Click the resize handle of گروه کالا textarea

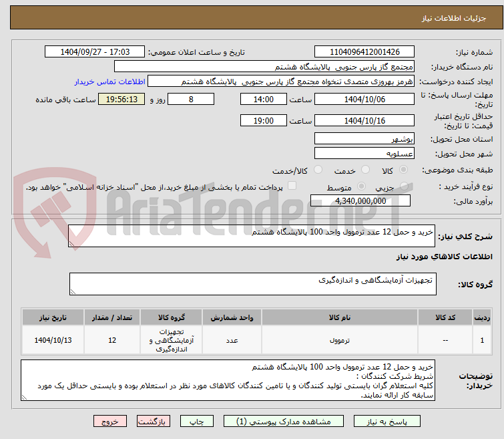pos(73,292)
